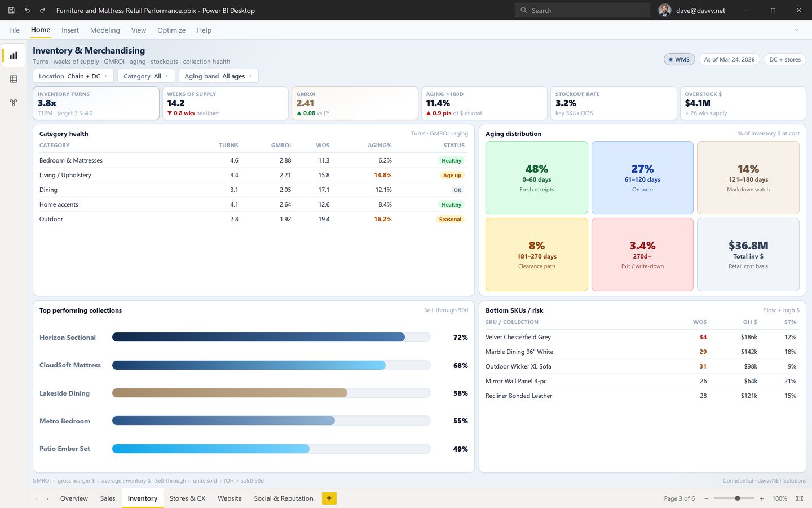
Task: Open the Location Chain + DC dropdown
Action: coord(73,76)
